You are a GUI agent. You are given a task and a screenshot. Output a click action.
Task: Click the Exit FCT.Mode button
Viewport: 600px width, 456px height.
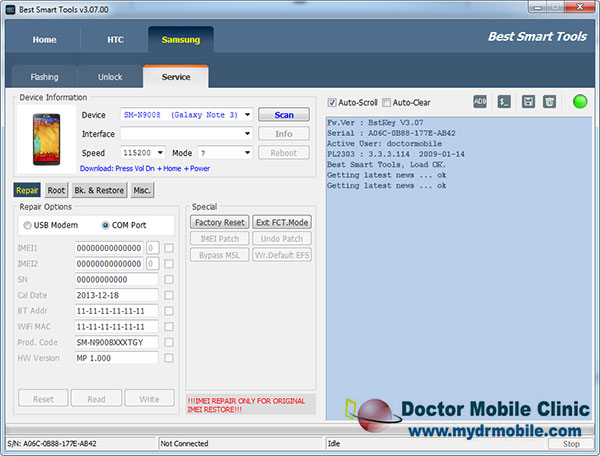(x=282, y=222)
